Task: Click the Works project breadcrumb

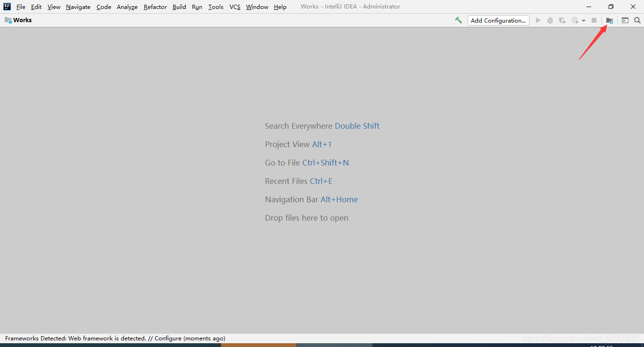Action: click(22, 20)
